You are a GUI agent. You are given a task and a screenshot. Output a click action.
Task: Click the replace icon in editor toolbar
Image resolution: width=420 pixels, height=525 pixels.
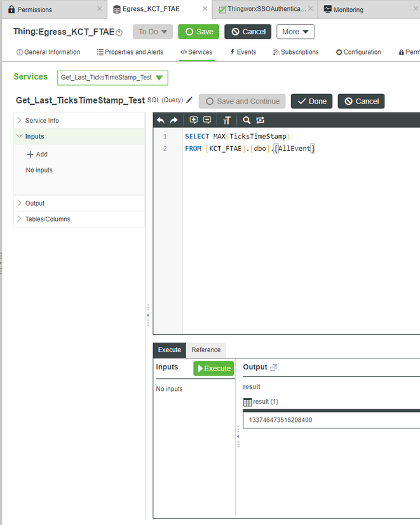[x=261, y=120]
